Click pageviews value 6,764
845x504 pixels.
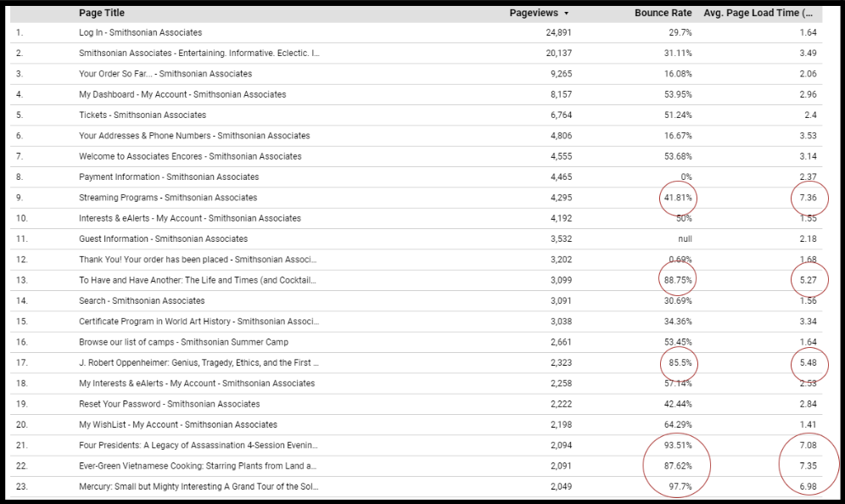tap(561, 115)
